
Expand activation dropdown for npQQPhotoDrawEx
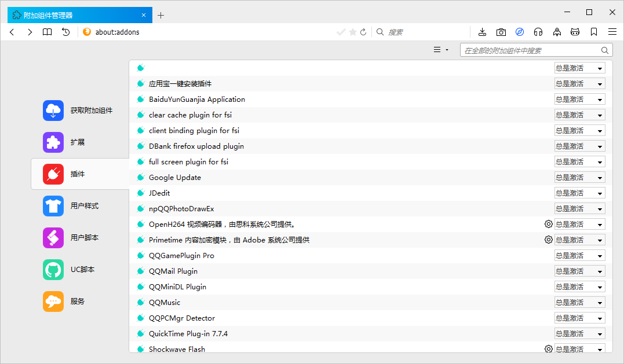(580, 209)
